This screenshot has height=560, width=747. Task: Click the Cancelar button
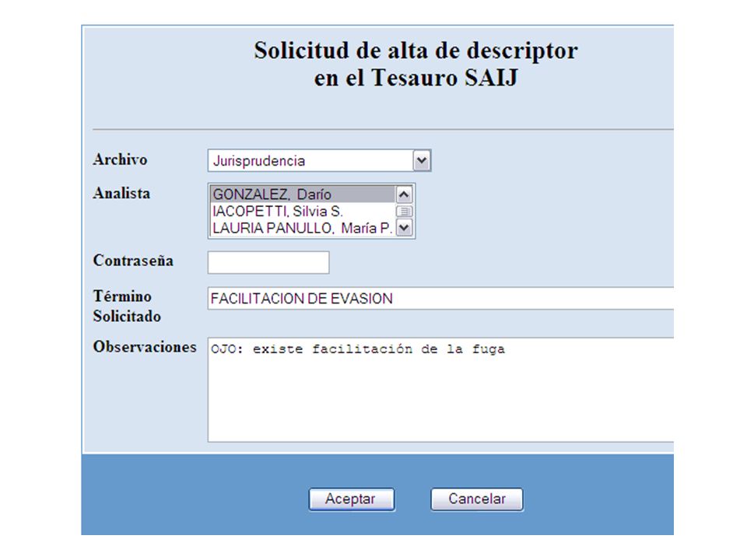477,499
